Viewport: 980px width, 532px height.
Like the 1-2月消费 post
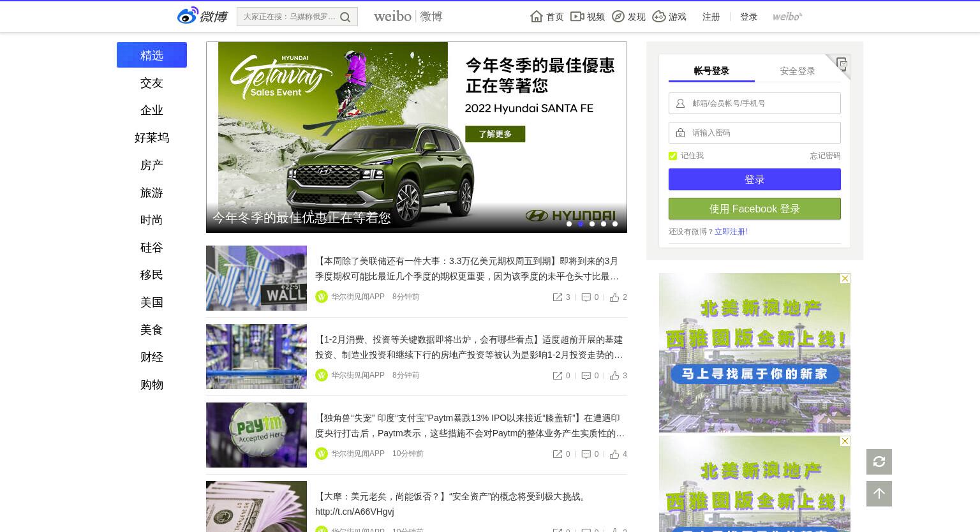[x=614, y=376]
